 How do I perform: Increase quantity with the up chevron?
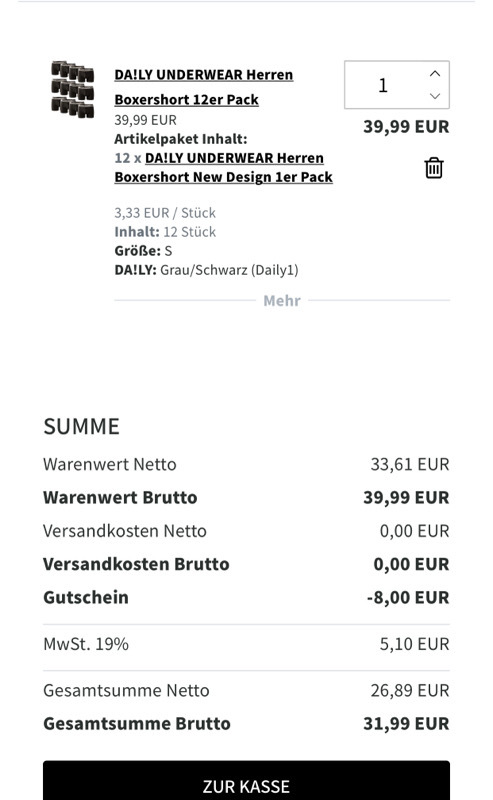tap(435, 73)
